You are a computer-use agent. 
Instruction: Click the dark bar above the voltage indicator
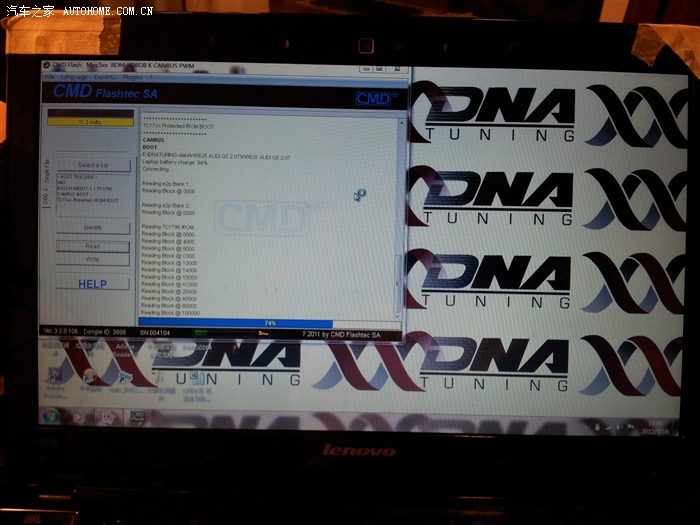pos(91,113)
